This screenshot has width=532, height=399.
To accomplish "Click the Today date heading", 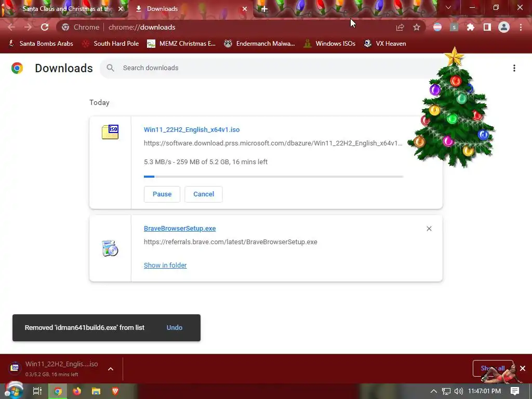I will click(99, 102).
